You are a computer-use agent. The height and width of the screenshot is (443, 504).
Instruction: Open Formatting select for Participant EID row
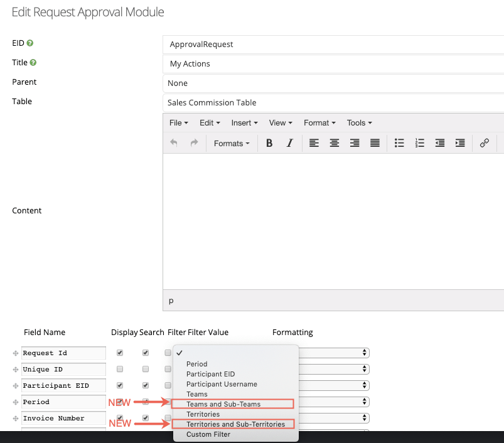pyautogui.click(x=335, y=385)
